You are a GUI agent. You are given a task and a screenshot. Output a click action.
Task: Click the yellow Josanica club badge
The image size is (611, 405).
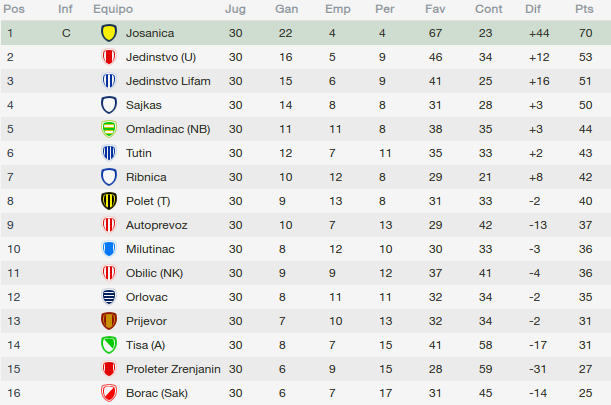pos(109,33)
